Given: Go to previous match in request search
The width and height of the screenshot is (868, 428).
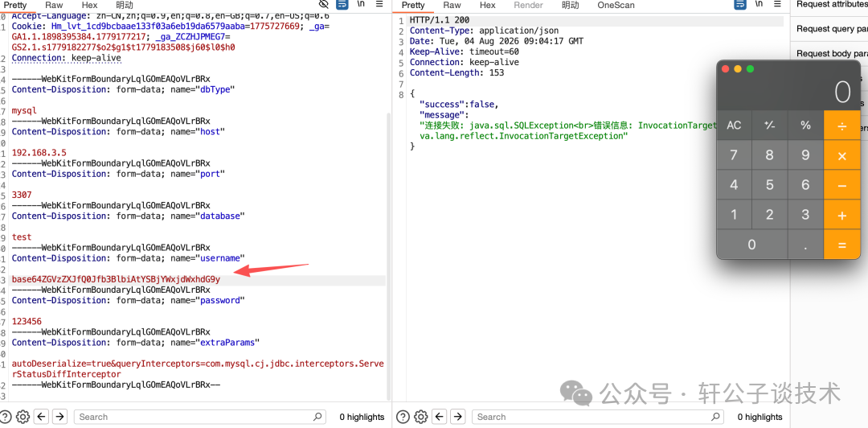Looking at the screenshot, I should click(x=42, y=417).
